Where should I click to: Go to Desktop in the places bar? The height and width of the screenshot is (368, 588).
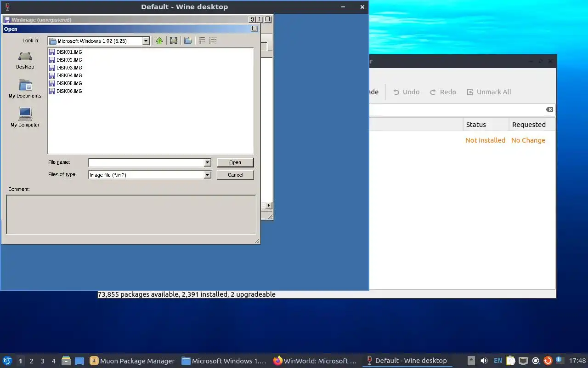25,60
